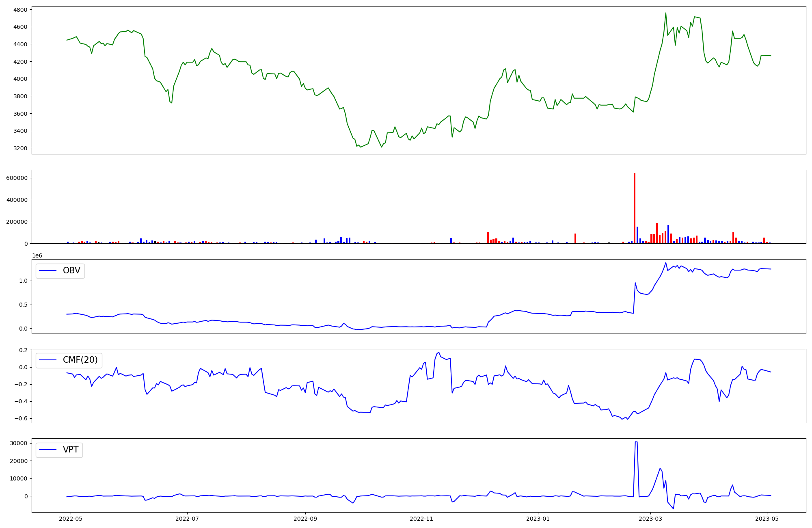
Task: Click the 1e6 scale notation above OBV chart
Action: click(x=37, y=255)
